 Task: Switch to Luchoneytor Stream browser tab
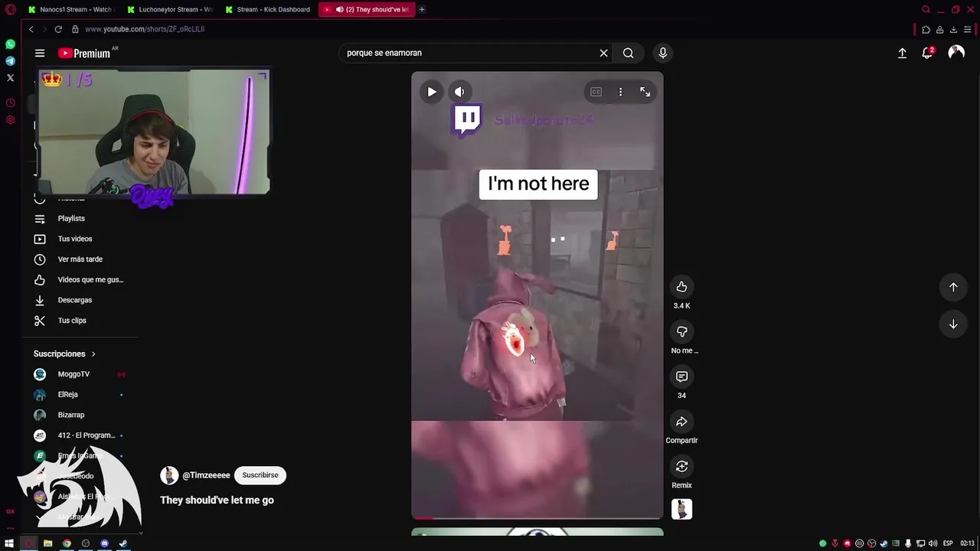pos(170,9)
